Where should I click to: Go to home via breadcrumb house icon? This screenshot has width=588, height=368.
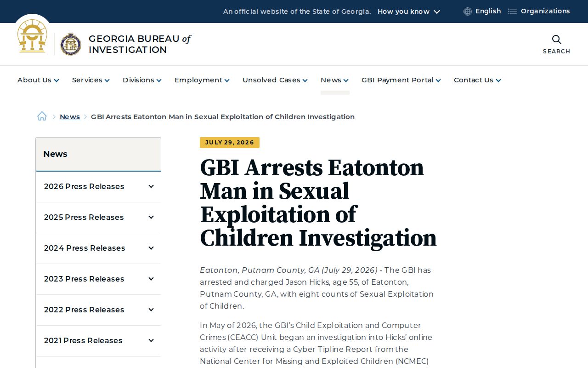(x=42, y=116)
